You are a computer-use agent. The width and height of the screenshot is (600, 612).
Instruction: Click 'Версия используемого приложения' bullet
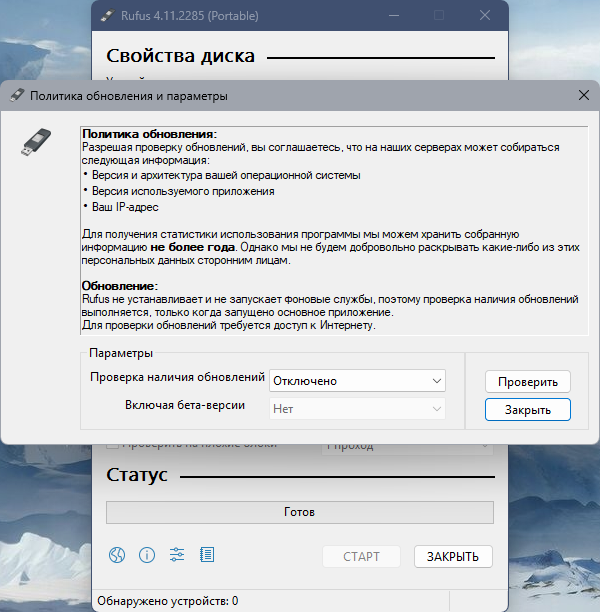183,191
